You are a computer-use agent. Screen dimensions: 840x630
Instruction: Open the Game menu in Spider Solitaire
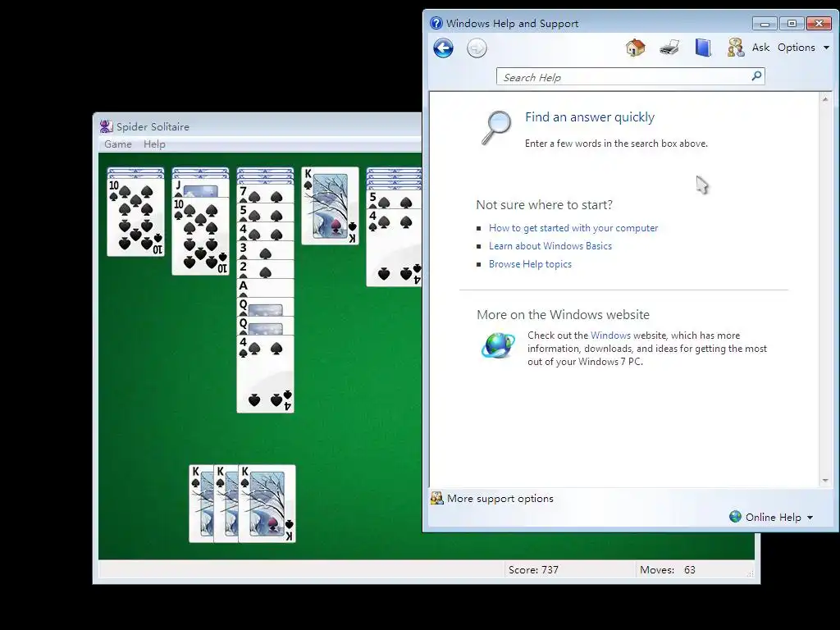pyautogui.click(x=118, y=144)
